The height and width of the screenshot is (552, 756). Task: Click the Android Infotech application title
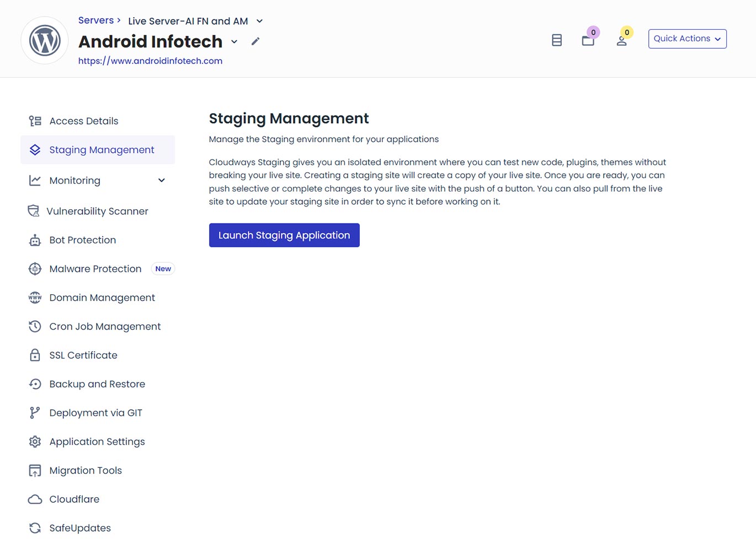(150, 41)
